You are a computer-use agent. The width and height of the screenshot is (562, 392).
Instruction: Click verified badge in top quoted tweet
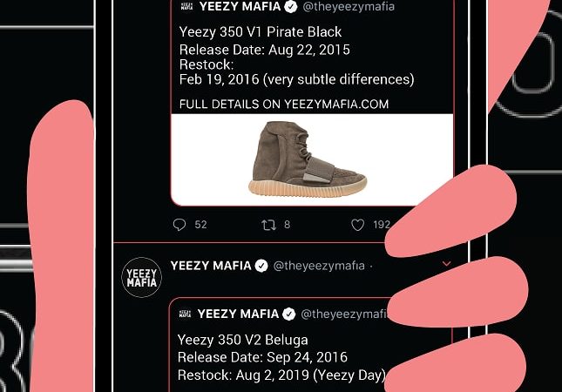291,6
